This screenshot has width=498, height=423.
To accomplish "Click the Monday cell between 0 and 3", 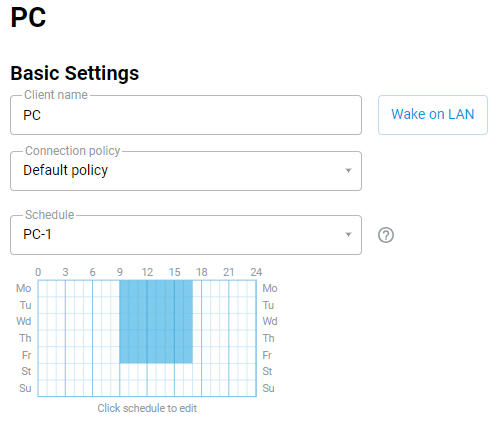I will click(x=52, y=288).
